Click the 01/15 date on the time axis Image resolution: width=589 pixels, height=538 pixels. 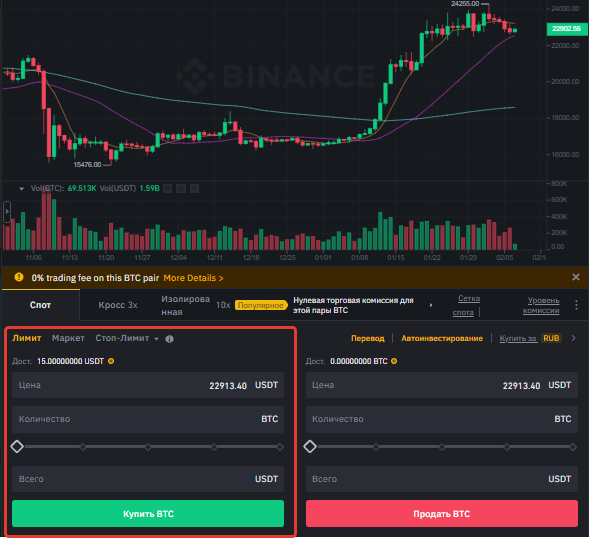(x=396, y=258)
